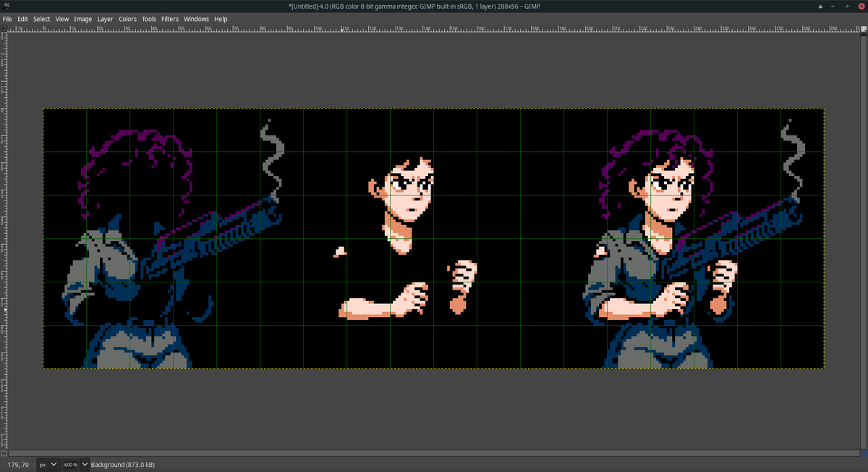Image resolution: width=868 pixels, height=472 pixels.
Task: Open the File menu
Action: point(7,19)
